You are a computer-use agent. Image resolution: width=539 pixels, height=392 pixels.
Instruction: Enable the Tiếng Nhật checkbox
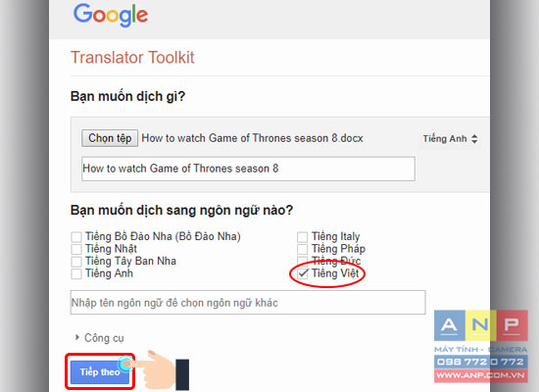(76, 249)
